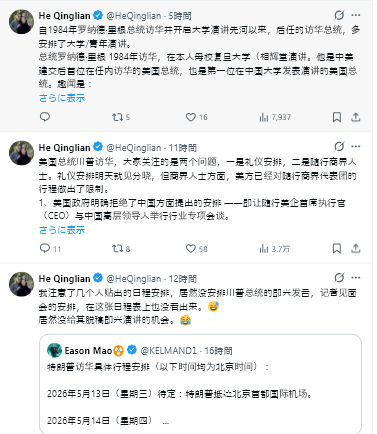Open more options on the 12時間 post
377x434 pixels.
coord(356,277)
